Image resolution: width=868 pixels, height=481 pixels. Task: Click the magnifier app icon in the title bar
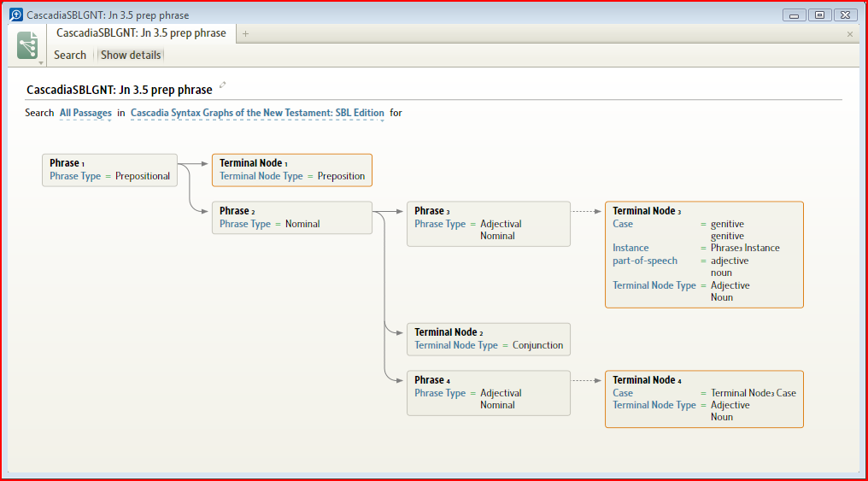[15, 15]
